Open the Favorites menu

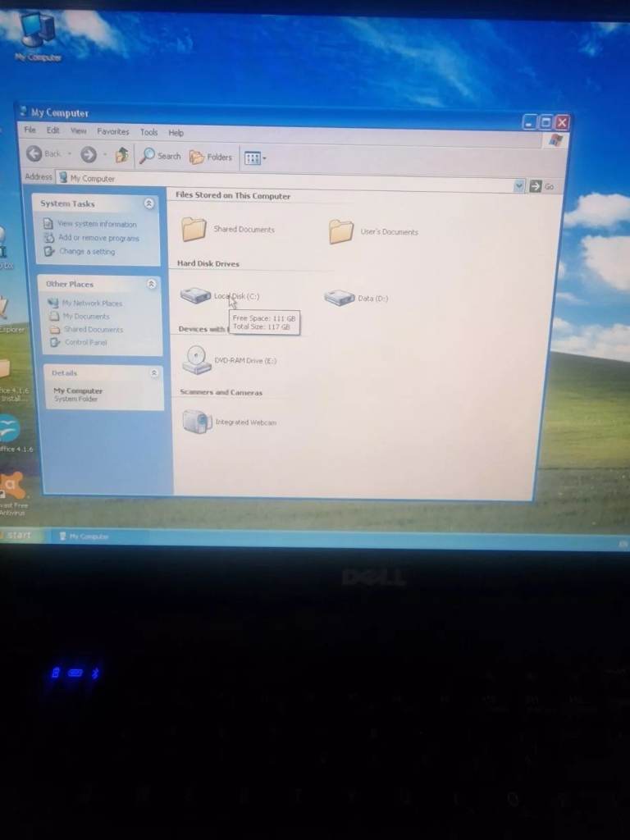112,131
